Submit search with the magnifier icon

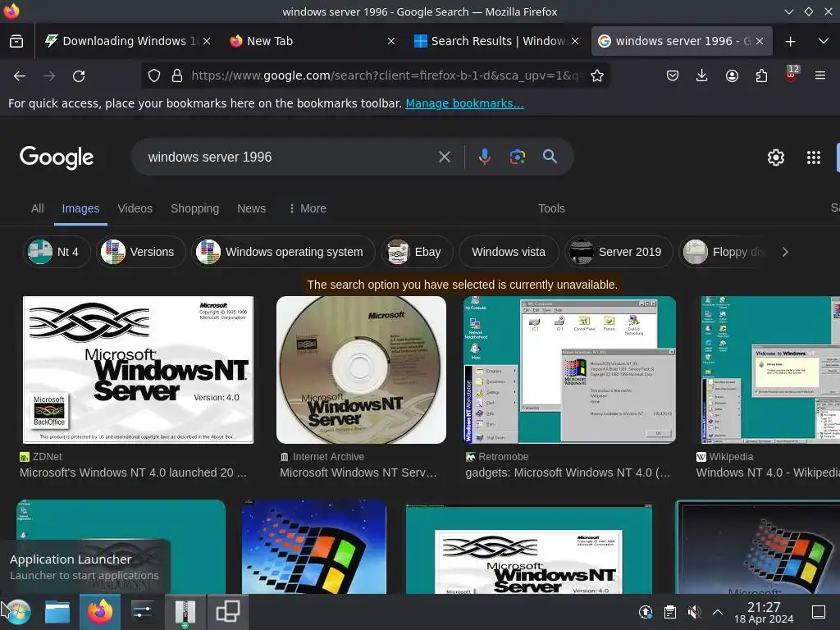click(550, 157)
